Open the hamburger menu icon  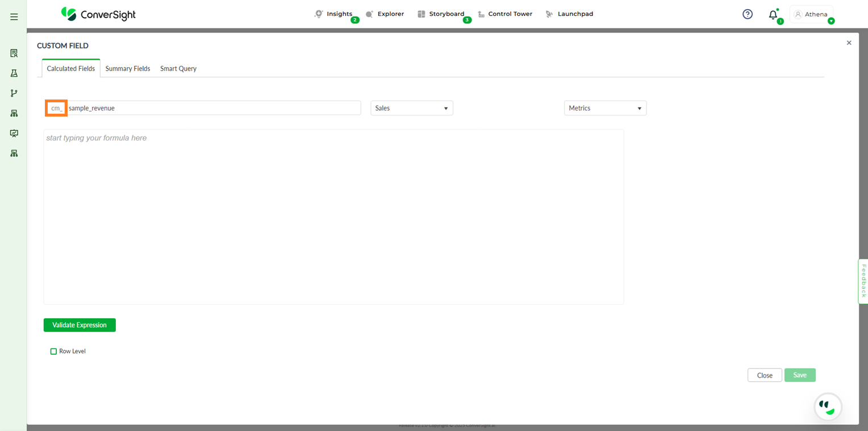tap(14, 17)
